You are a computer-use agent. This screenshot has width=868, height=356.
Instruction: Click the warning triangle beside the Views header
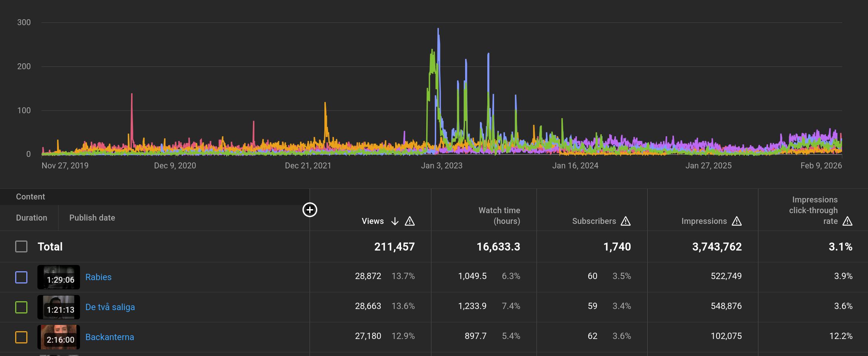[x=410, y=221]
